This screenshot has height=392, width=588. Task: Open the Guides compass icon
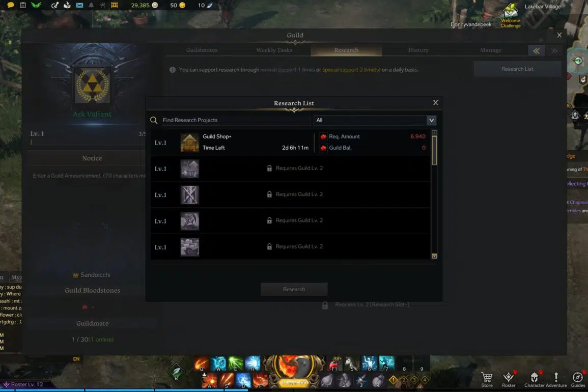pyautogui.click(x=577, y=377)
